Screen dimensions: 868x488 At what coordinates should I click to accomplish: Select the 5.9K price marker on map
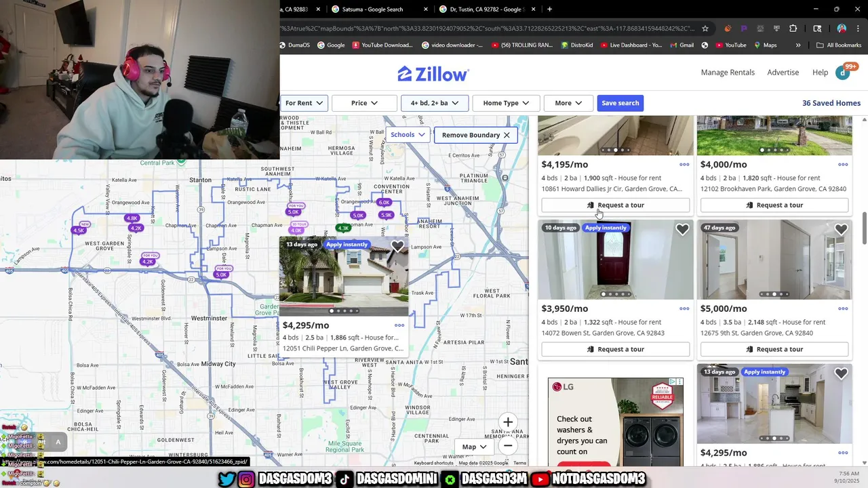tap(387, 215)
